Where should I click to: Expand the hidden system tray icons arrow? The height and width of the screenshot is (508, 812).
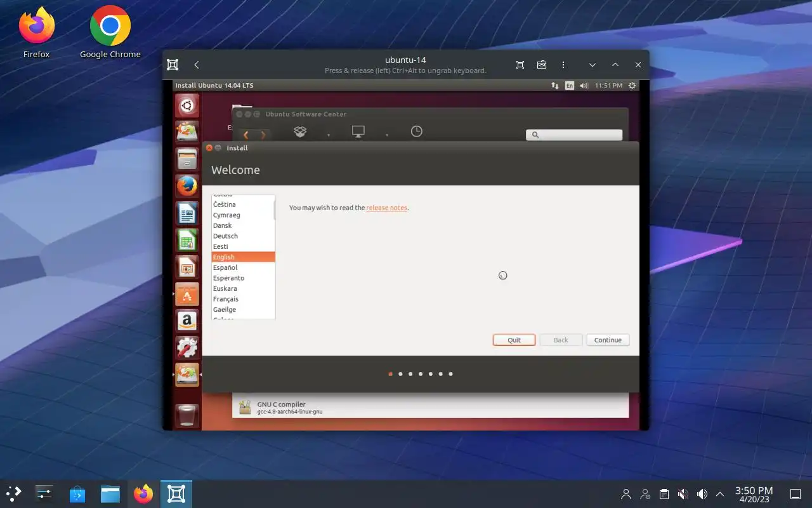click(720, 494)
